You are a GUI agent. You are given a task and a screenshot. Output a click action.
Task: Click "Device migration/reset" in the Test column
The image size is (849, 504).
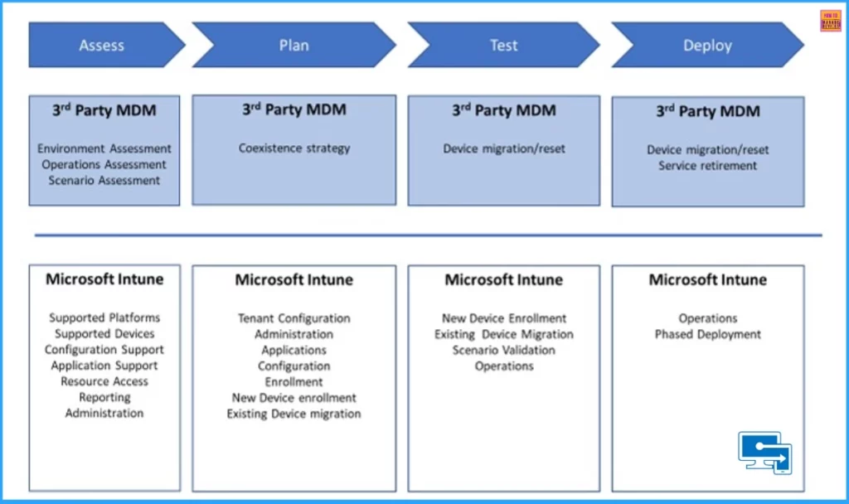point(503,148)
